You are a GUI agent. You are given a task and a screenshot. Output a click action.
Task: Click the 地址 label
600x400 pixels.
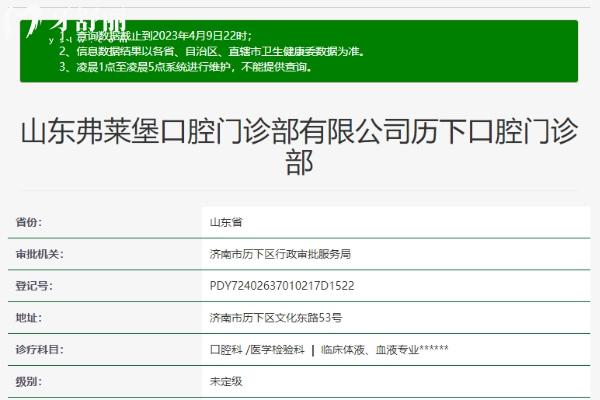click(x=29, y=318)
